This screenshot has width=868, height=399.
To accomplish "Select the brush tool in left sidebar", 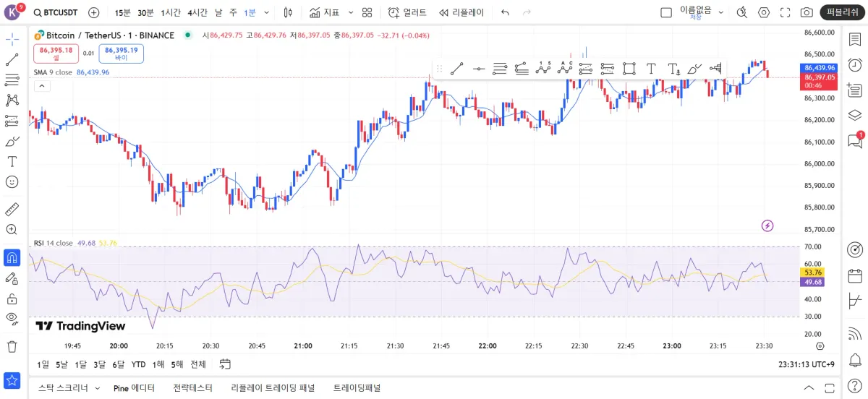I will pos(12,141).
